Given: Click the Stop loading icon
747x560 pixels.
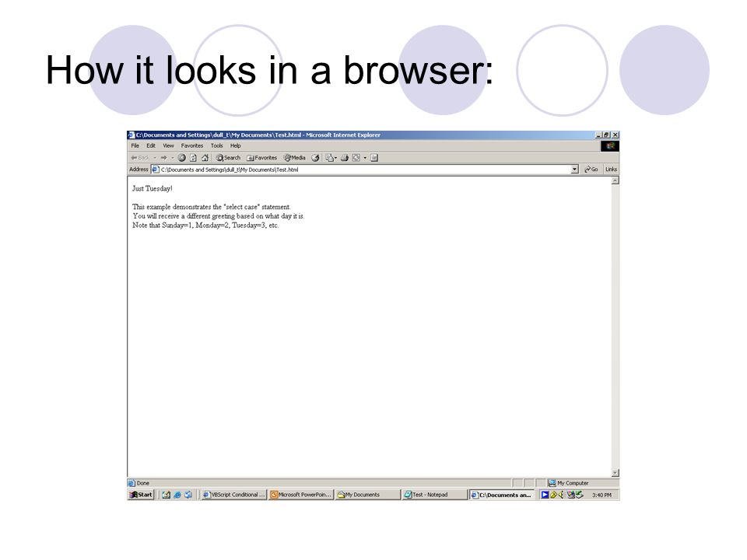Looking at the screenshot, I should click(181, 158).
